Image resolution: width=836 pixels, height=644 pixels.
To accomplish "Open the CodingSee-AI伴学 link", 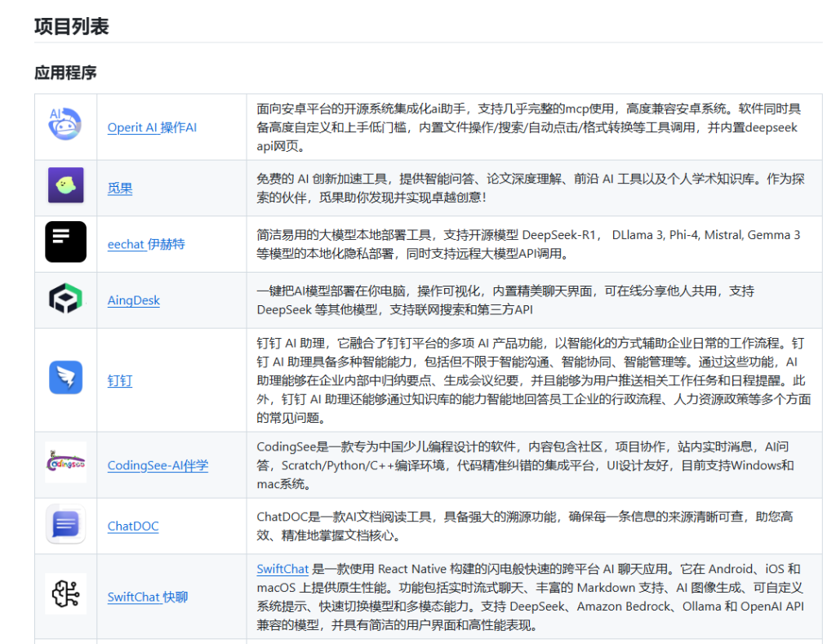I will 158,466.
